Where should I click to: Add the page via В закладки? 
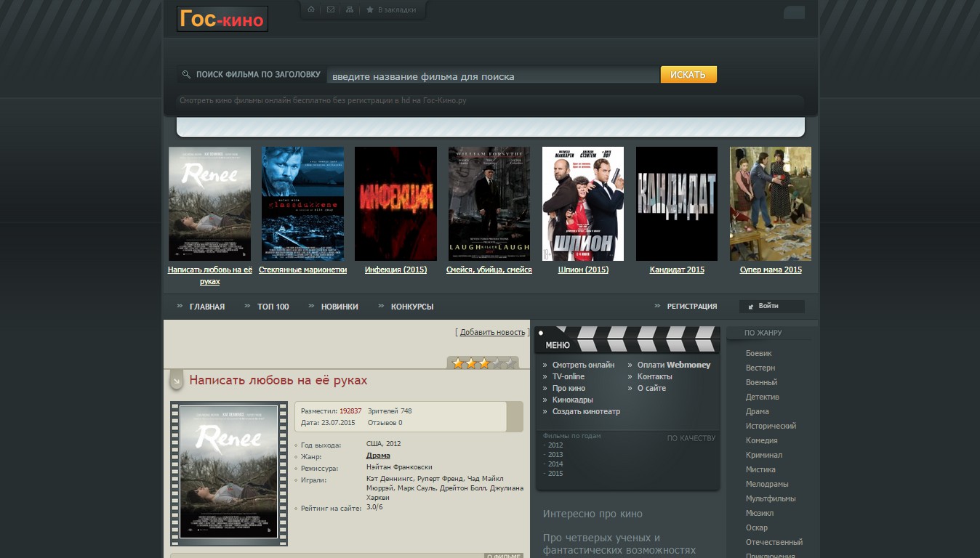click(x=397, y=10)
